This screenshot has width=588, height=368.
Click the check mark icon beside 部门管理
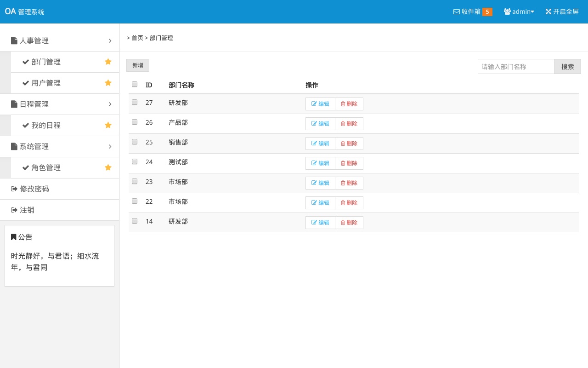click(26, 62)
